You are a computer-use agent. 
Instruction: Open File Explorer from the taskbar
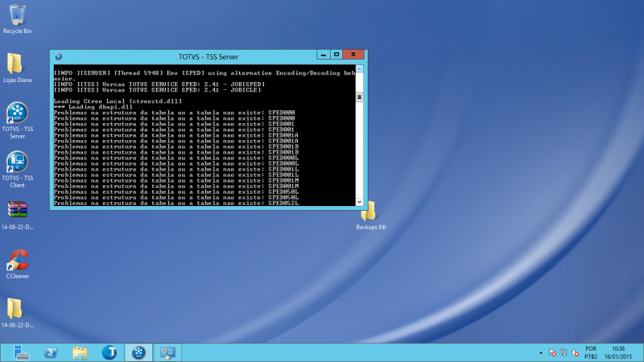(80, 352)
